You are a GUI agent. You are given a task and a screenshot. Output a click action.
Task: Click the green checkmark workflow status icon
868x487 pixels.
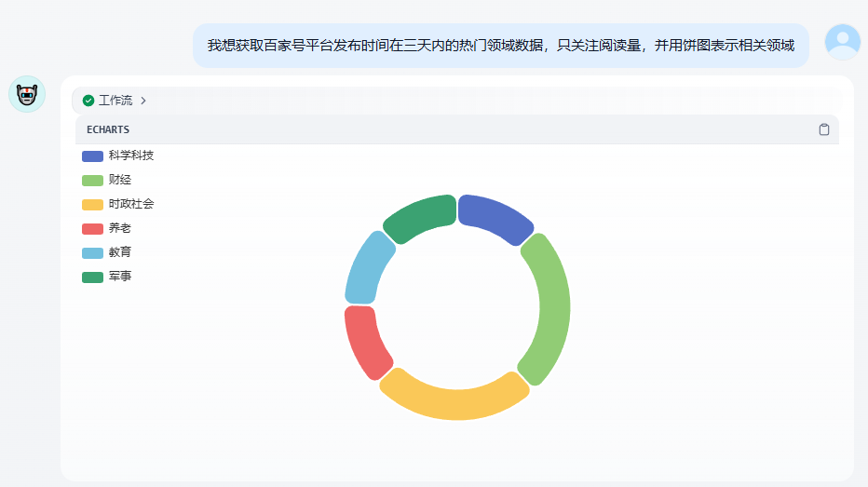(x=88, y=101)
